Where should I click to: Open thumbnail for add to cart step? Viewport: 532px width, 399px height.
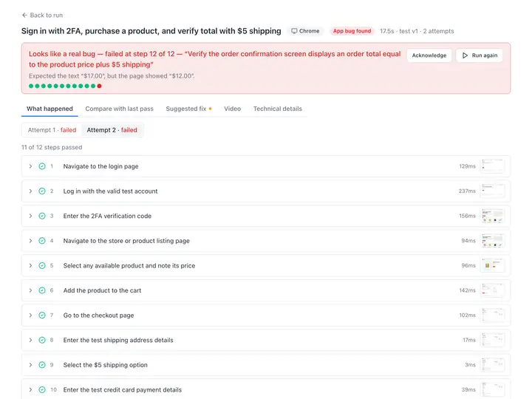pos(493,290)
